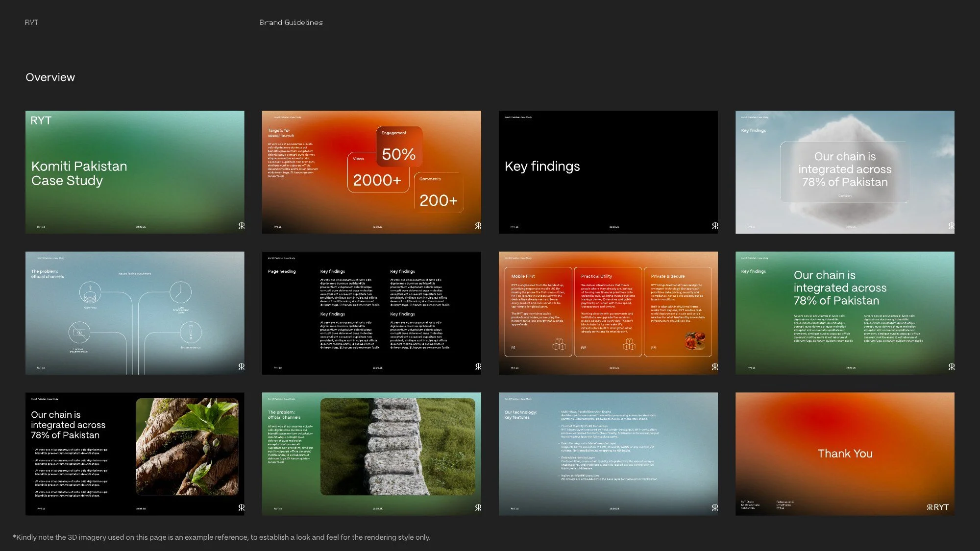The height and width of the screenshot is (551, 980).
Task: Select the Thank You slide thumbnail
Action: coord(845,454)
